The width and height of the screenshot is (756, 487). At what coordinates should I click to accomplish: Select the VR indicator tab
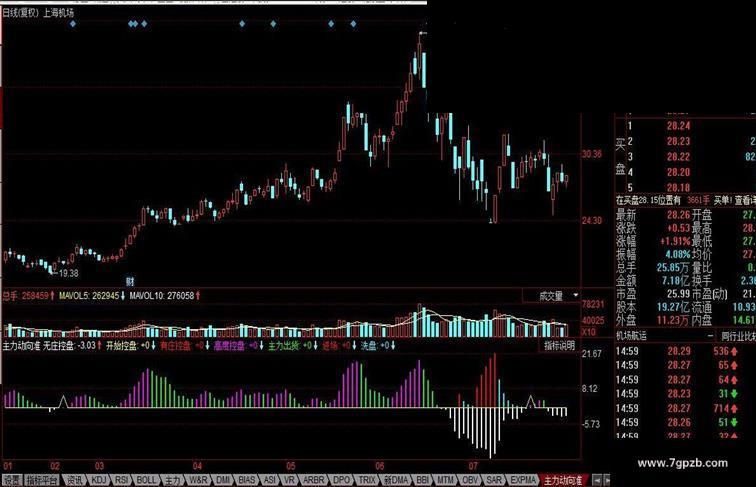289,480
